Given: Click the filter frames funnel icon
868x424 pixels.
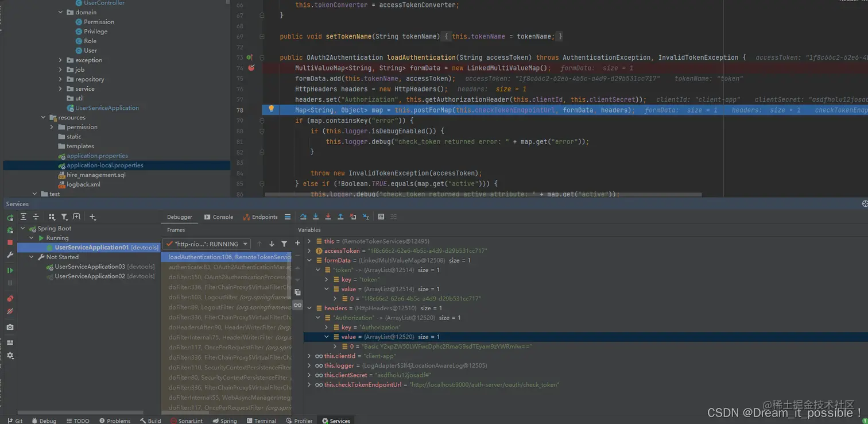Looking at the screenshot, I should coord(284,244).
